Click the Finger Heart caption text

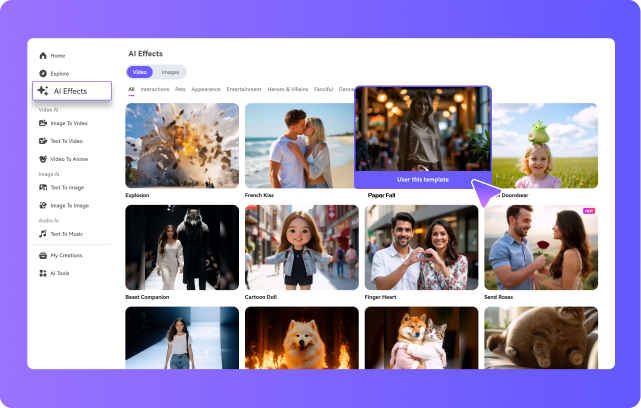381,297
